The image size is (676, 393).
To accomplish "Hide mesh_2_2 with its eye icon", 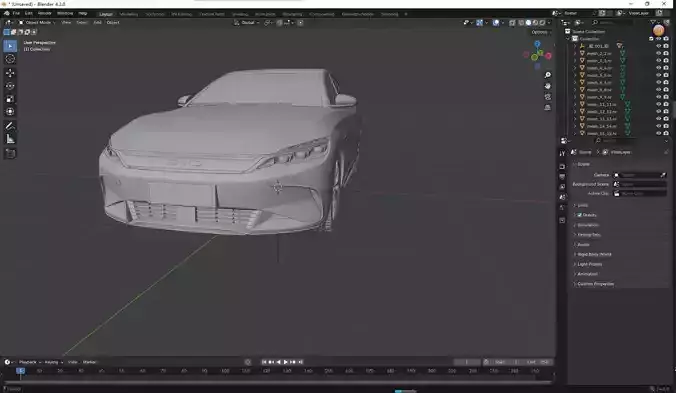I will (658, 53).
